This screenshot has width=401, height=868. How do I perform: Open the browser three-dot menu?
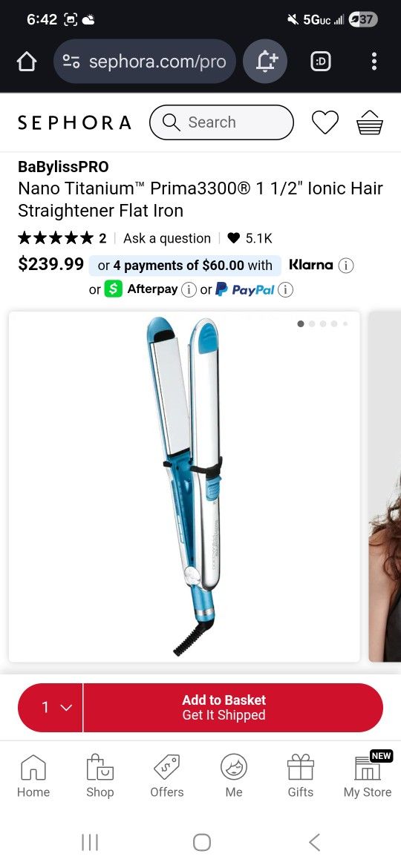(374, 62)
